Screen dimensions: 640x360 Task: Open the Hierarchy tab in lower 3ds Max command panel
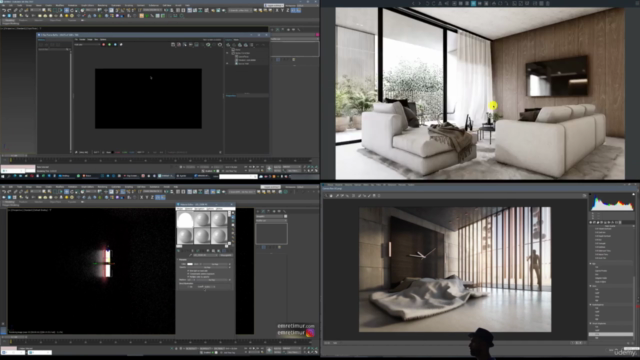pyautogui.click(x=269, y=211)
